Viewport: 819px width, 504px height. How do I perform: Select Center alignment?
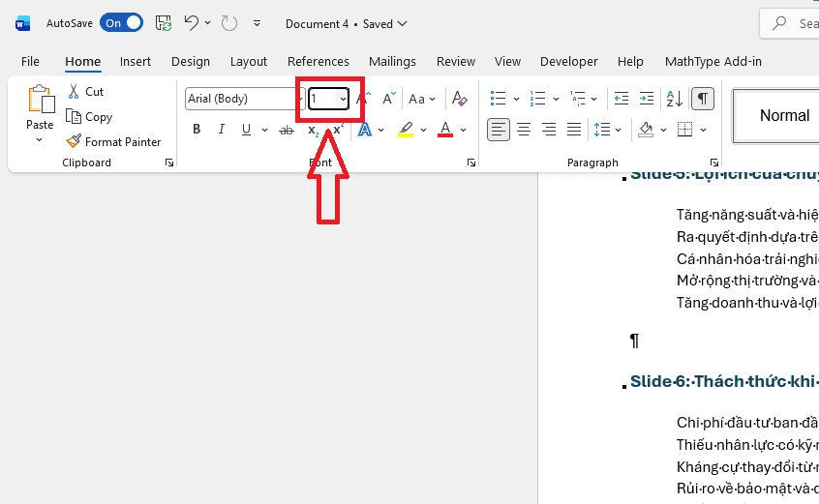(524, 130)
